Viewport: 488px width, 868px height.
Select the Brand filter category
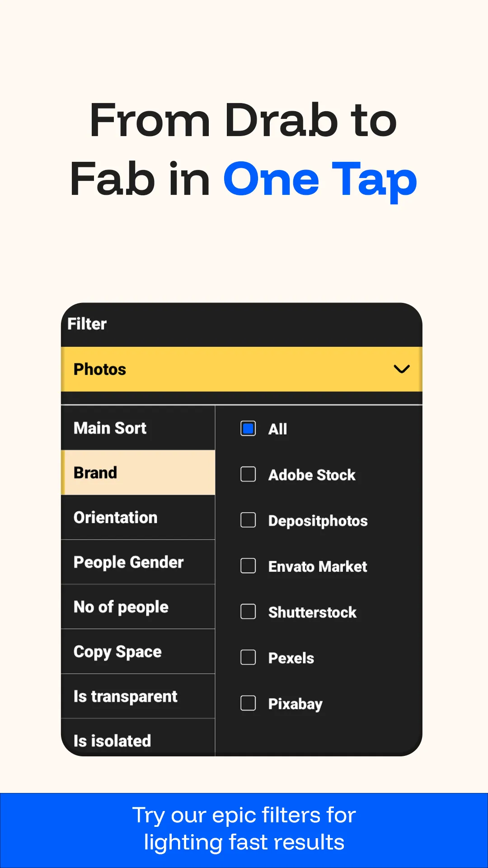[x=138, y=472]
